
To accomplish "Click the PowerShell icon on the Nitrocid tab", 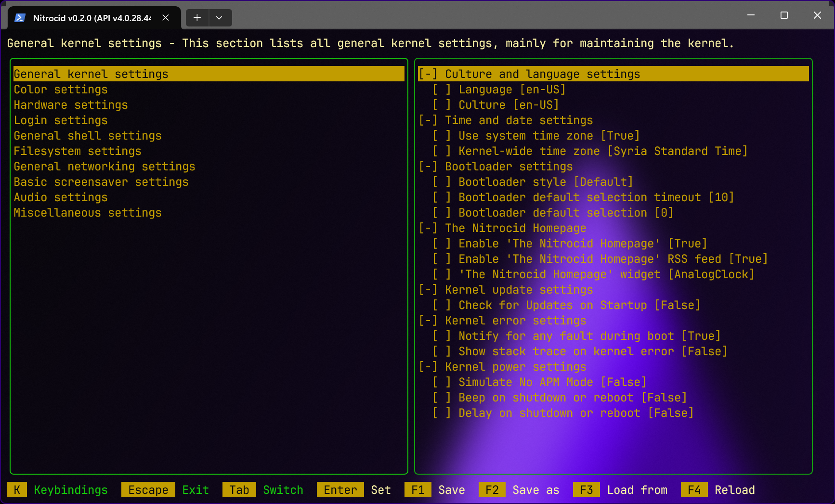I will 20,18.
